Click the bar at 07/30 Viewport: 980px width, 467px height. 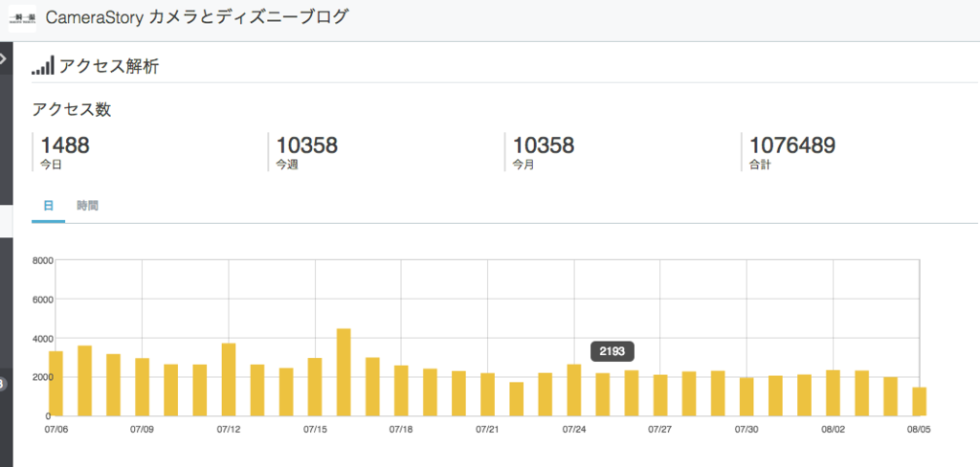pyautogui.click(x=746, y=396)
